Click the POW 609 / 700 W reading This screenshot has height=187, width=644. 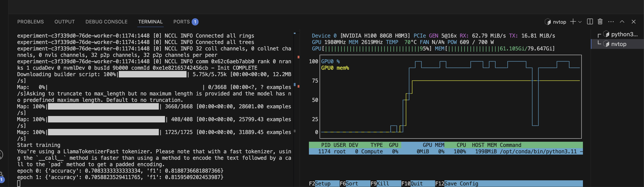(x=471, y=42)
